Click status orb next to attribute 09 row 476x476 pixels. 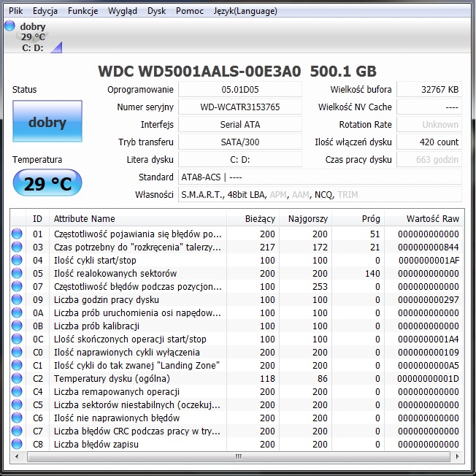tap(17, 300)
